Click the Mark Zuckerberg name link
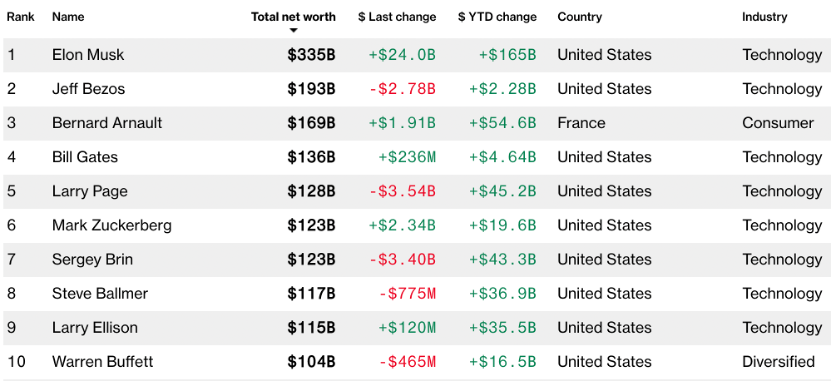 click(x=112, y=225)
